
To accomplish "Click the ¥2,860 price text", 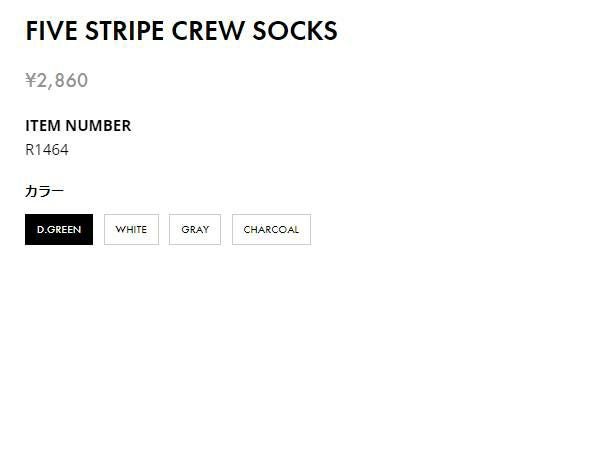I will pyautogui.click(x=57, y=81).
